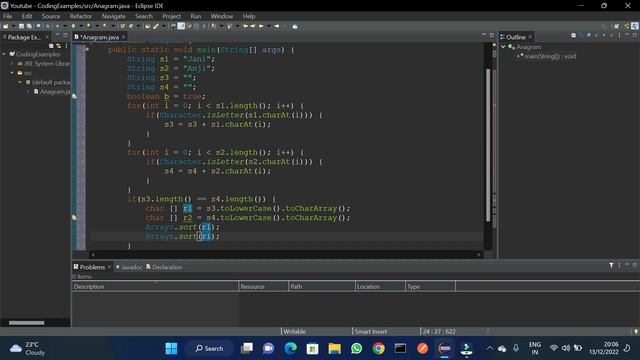Open File Explorer from the taskbar
Viewport: 640px width, 360px height.
pyautogui.click(x=334, y=348)
